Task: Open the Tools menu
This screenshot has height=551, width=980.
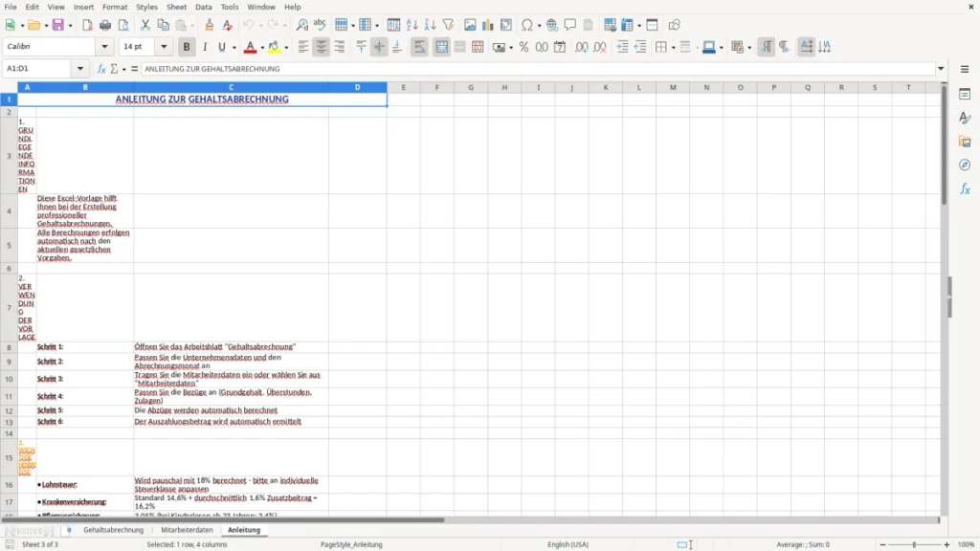Action: [230, 7]
